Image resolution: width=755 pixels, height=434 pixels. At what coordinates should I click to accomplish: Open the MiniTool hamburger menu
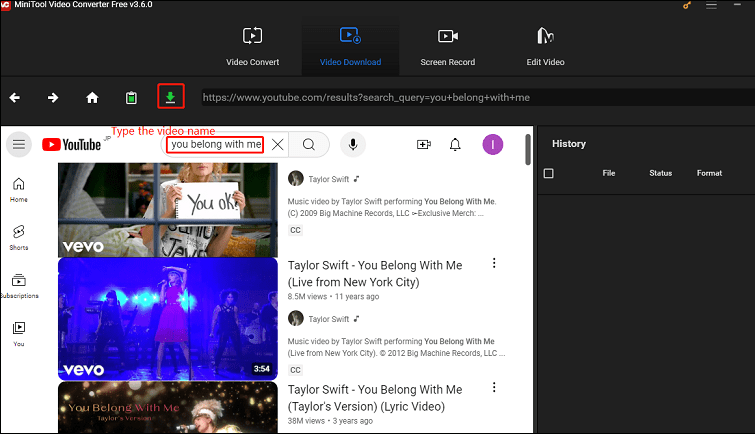coord(711,6)
